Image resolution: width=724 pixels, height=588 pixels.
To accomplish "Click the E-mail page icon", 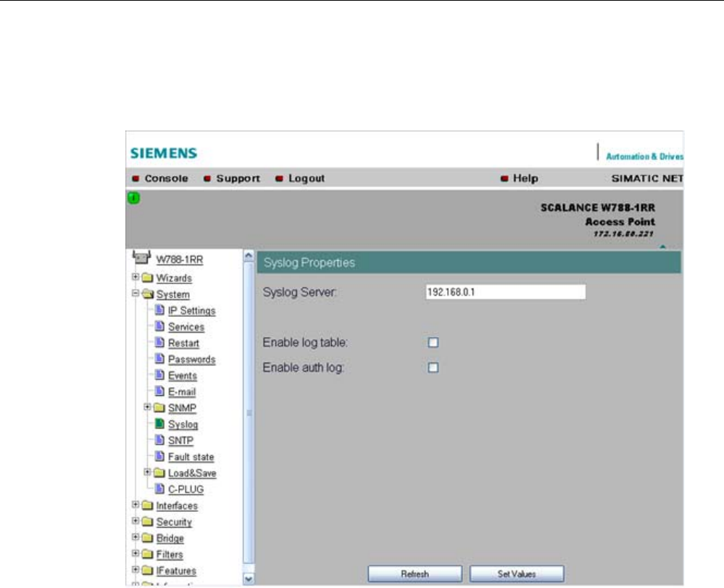I will (x=159, y=391).
